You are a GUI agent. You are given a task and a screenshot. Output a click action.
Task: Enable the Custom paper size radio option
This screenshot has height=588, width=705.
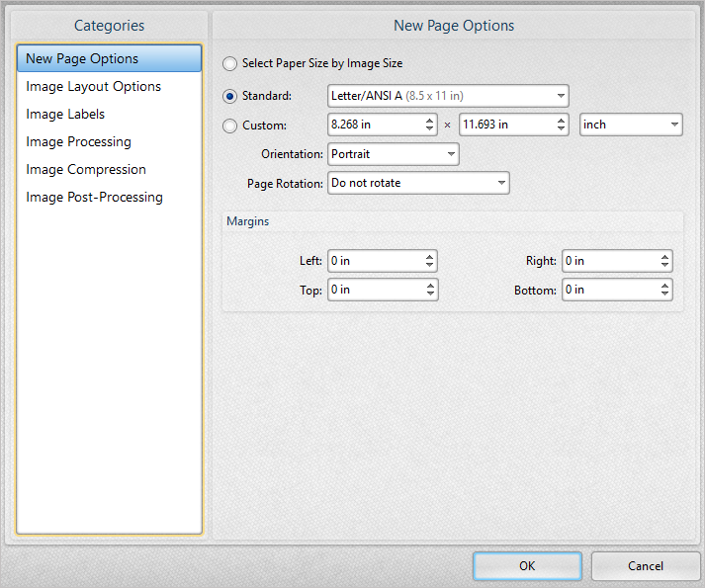(x=230, y=126)
